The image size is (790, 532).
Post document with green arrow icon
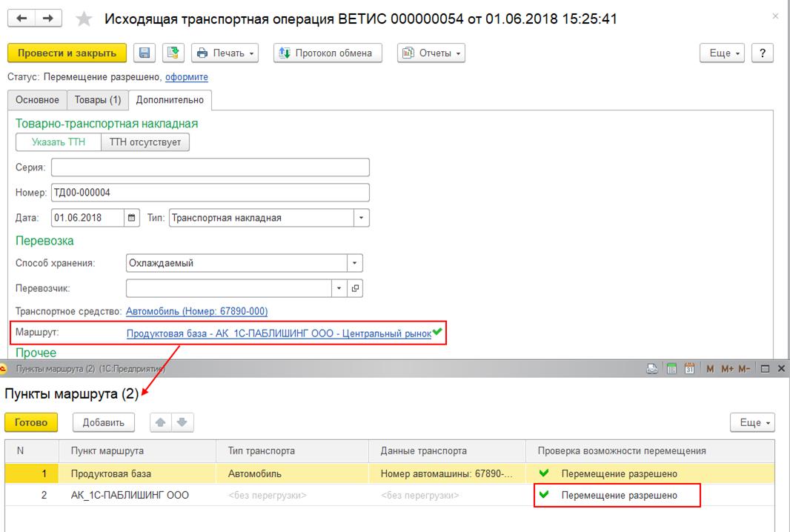click(x=173, y=53)
